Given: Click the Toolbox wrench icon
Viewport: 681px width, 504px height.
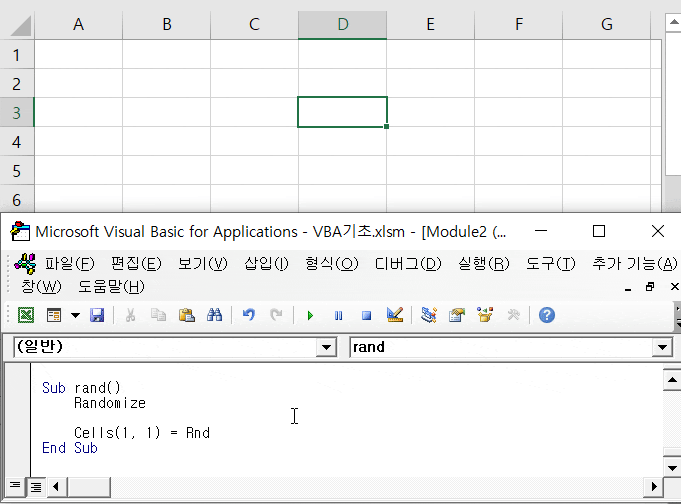Looking at the screenshot, I should point(513,315).
